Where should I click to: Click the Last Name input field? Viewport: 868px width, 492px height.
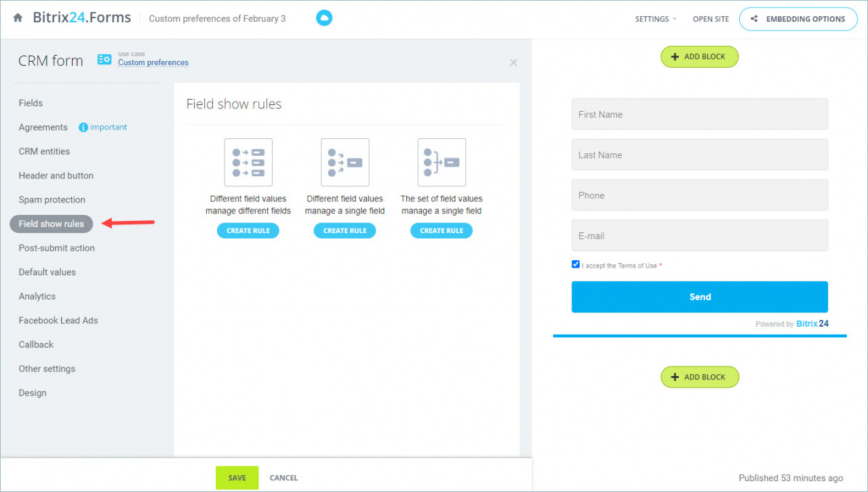(700, 155)
